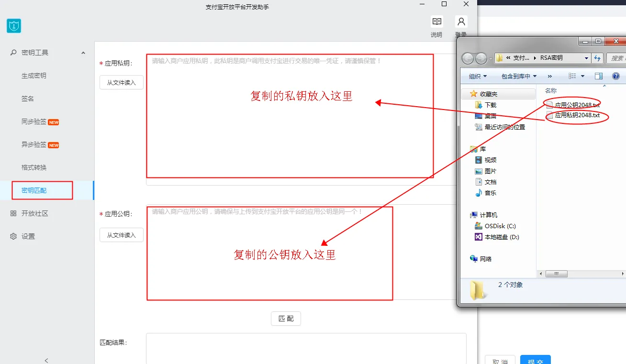Viewport: 626px width, 364px height.
Task: Open 音乐 library in Explorer
Action: coord(486,193)
